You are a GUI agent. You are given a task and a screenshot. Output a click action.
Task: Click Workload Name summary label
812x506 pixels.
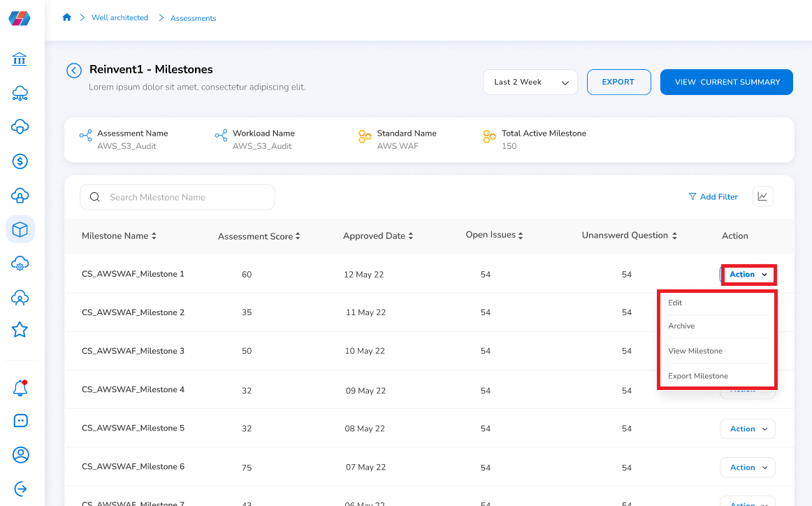point(263,133)
